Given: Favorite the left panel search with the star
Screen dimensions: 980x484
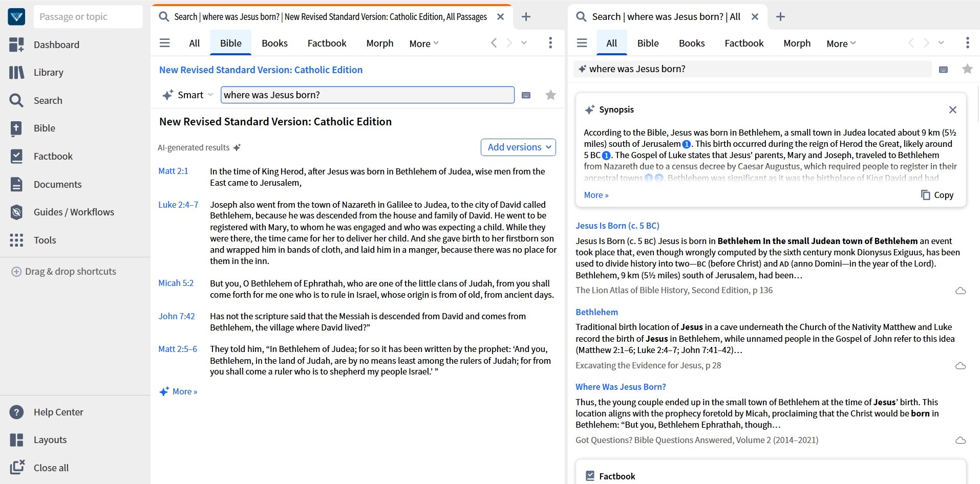Looking at the screenshot, I should pos(550,95).
